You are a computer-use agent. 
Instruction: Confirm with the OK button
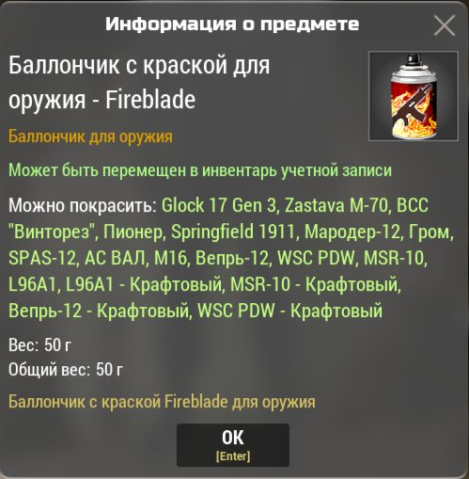point(233,445)
